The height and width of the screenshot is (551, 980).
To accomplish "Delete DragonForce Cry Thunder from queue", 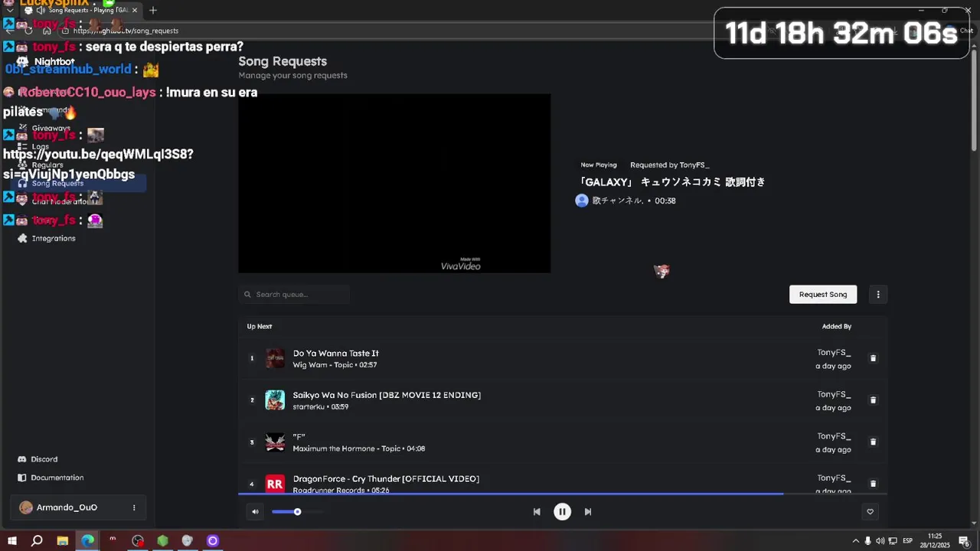I will pos(873,484).
